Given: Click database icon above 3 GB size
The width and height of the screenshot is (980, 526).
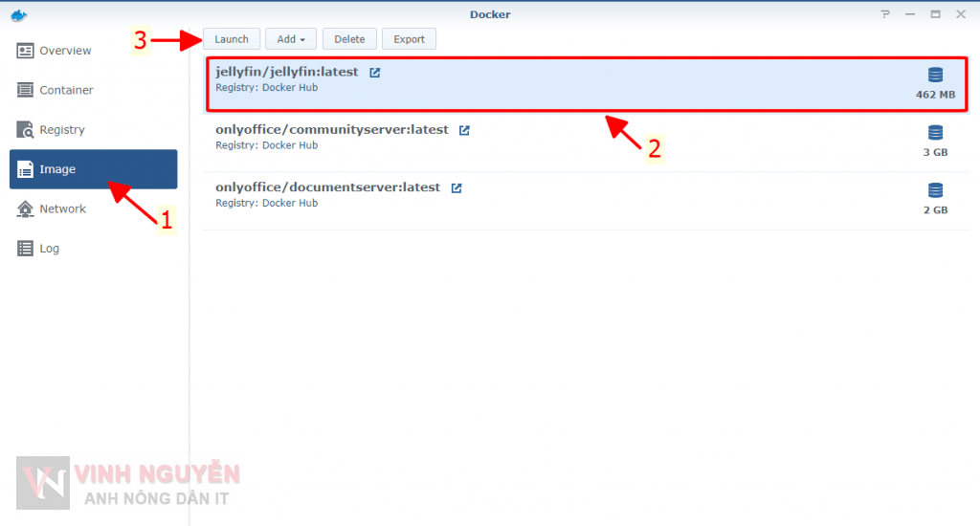Looking at the screenshot, I should [935, 133].
